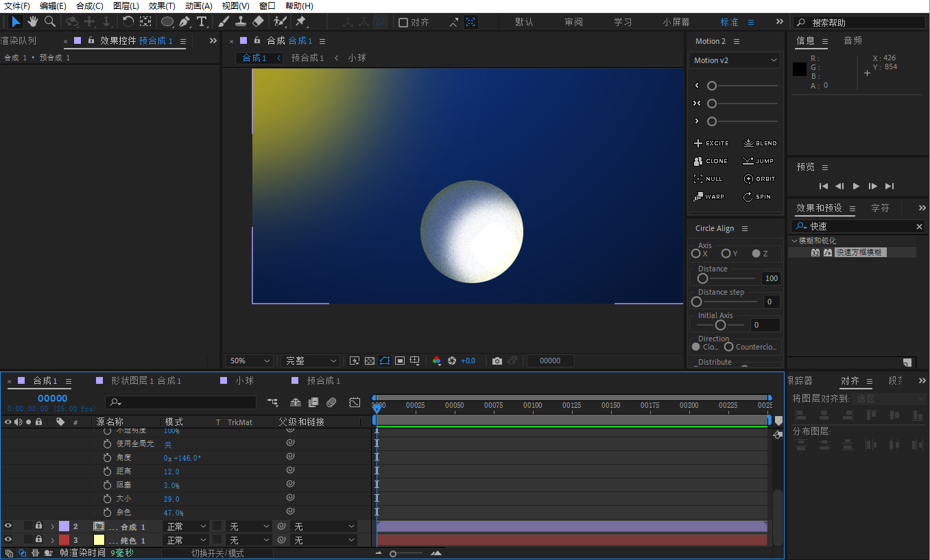Select the Type text tool
The image size is (930, 560).
tap(202, 22)
